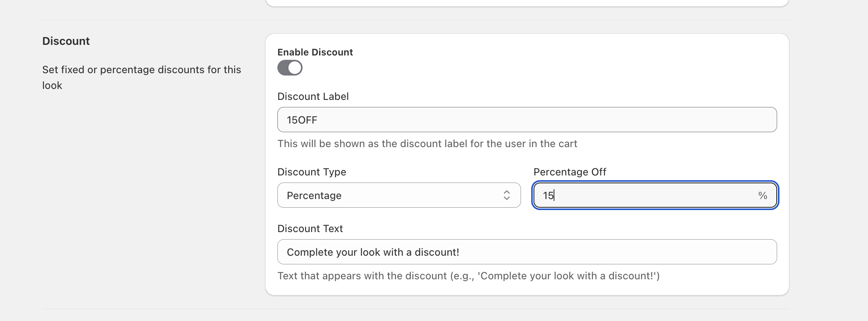868x321 pixels.
Task: Click the value 15 in Percentage Off
Action: coord(549,195)
